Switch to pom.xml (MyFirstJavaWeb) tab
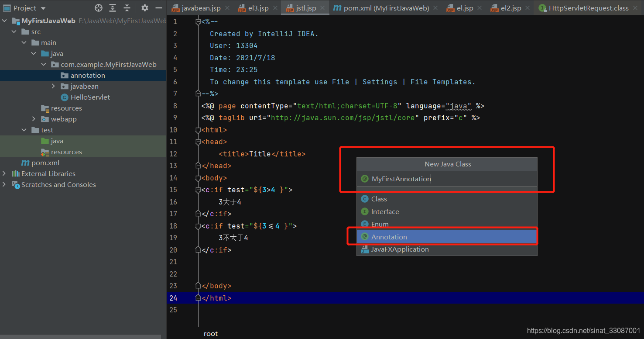This screenshot has width=644, height=339. (x=386, y=8)
